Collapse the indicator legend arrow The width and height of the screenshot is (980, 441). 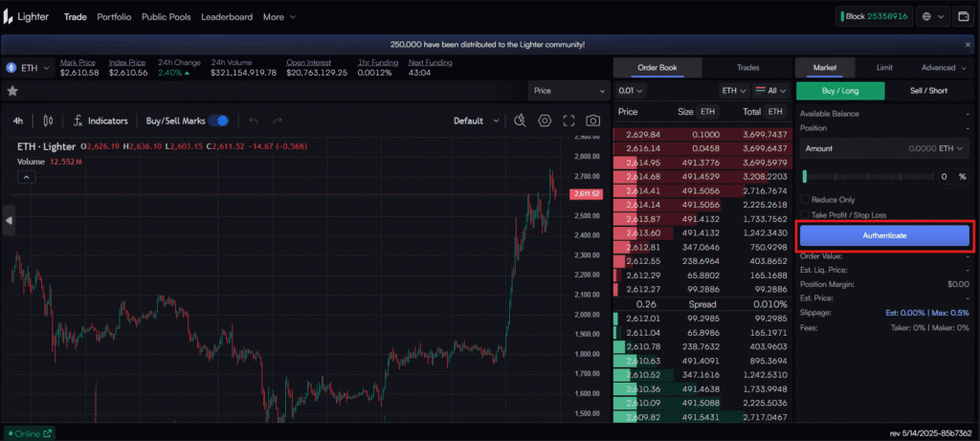point(26,177)
